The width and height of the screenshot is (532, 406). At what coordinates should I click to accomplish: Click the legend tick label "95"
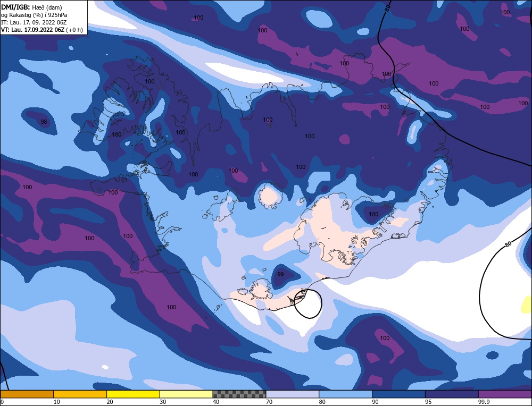coord(428,402)
